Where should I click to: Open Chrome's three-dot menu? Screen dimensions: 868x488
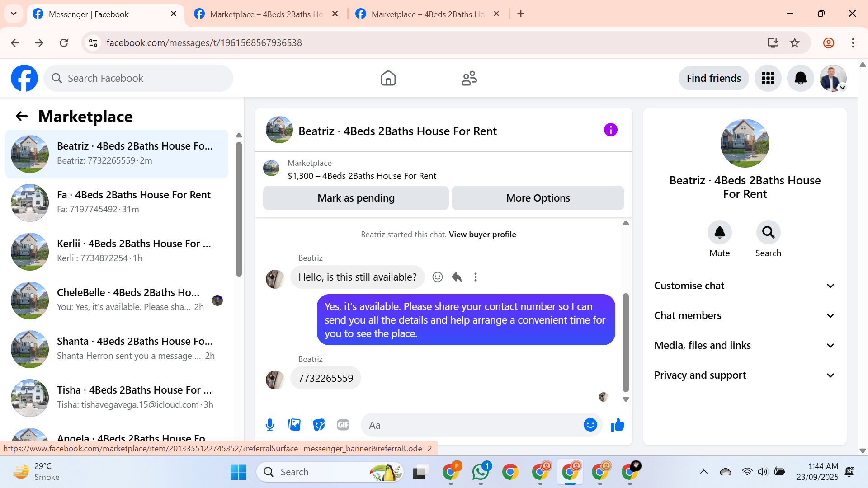point(853,43)
